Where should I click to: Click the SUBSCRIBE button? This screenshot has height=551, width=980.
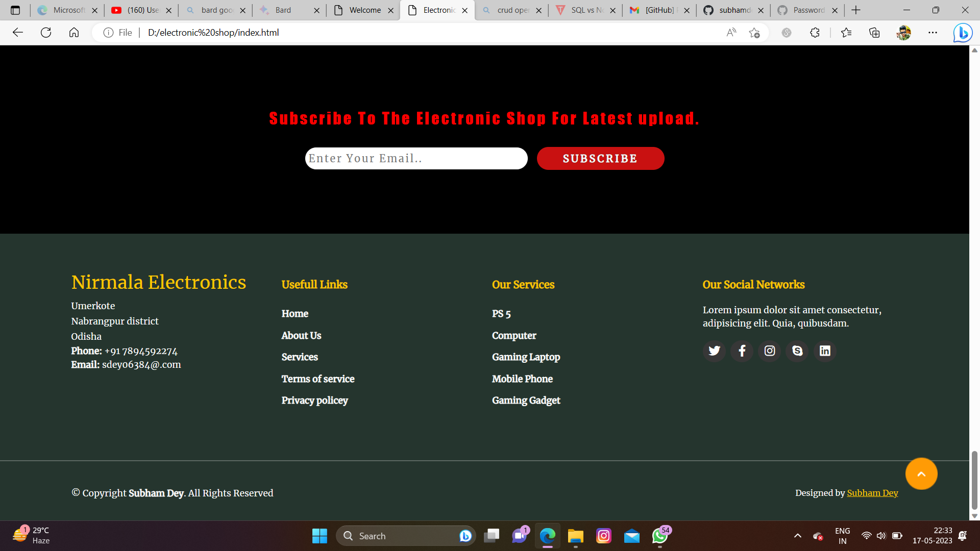[x=600, y=159]
